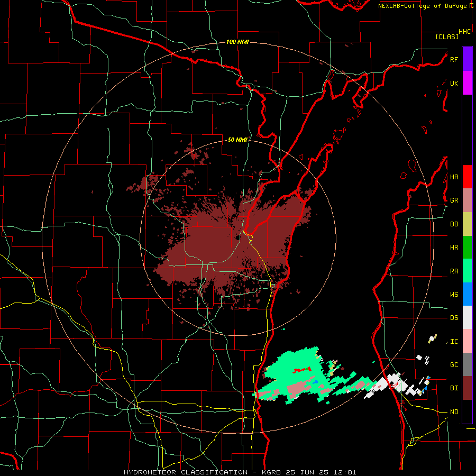Viewport: 476px width, 476px height.
Task: Click the HR legend label
Action: pos(454,248)
